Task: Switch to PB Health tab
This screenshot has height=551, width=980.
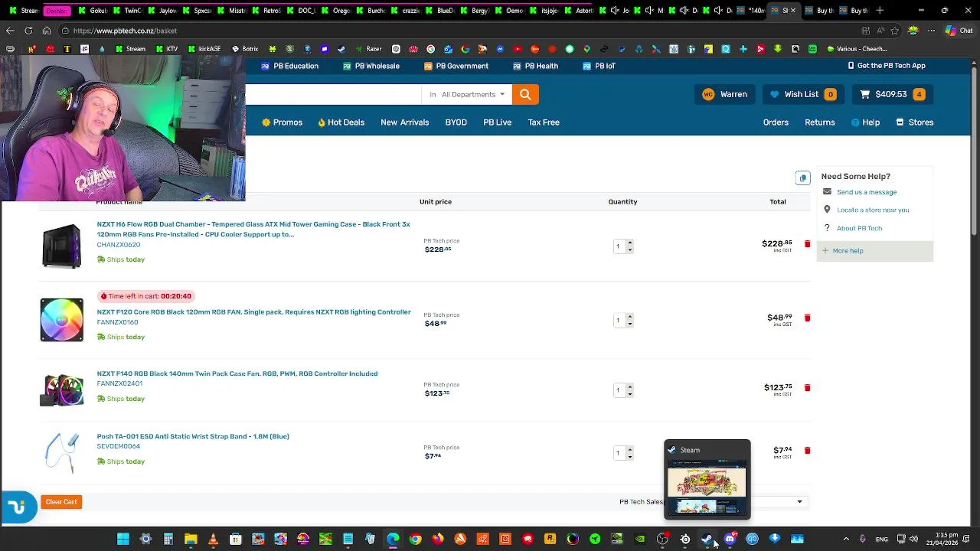Action: click(x=535, y=66)
